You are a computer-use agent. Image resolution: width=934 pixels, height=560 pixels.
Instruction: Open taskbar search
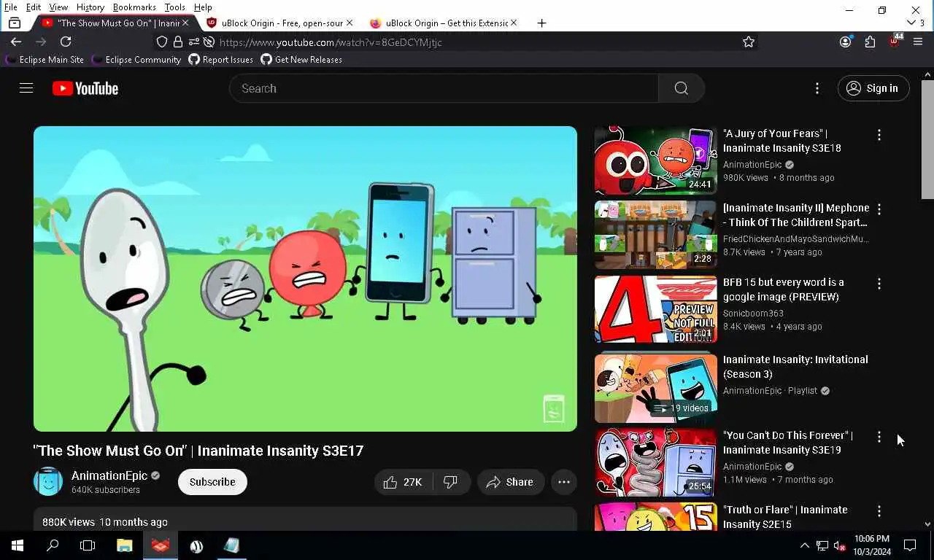click(x=53, y=545)
